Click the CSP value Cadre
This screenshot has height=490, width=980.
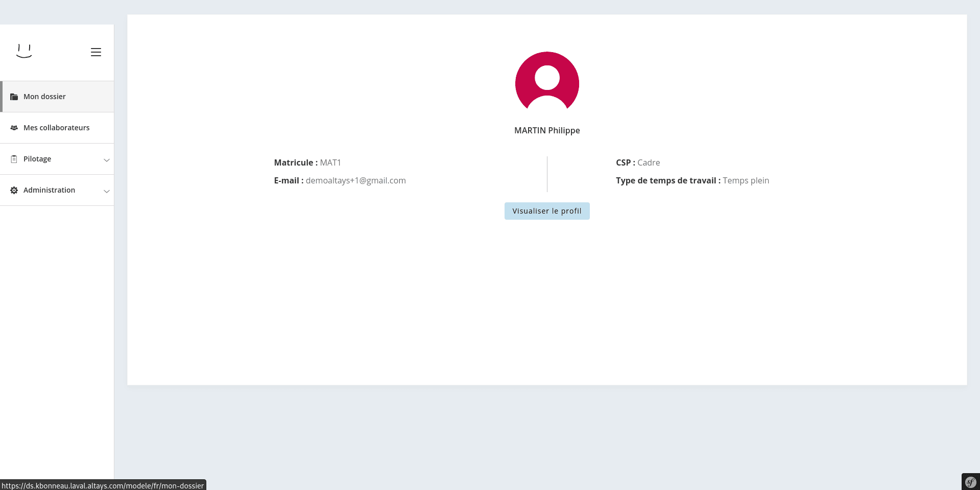coord(649,162)
